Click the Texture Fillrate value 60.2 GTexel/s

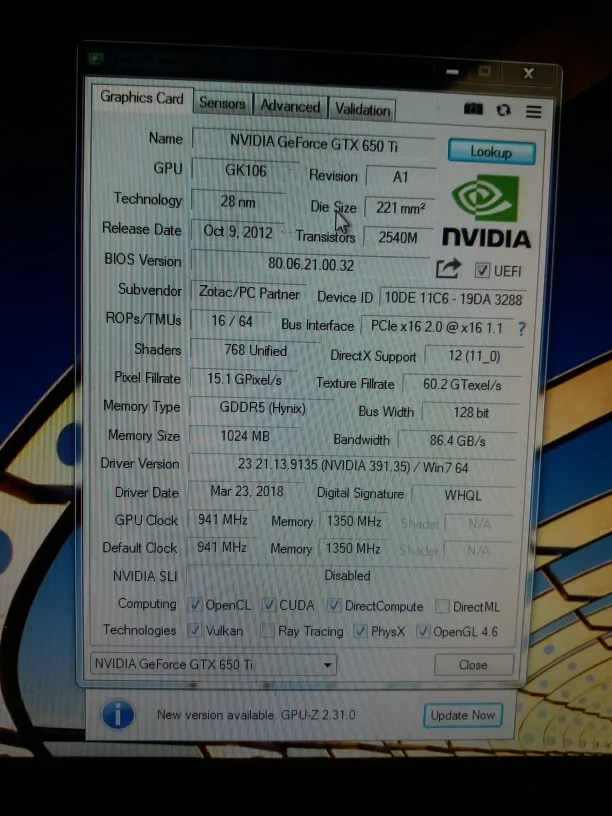click(x=462, y=385)
